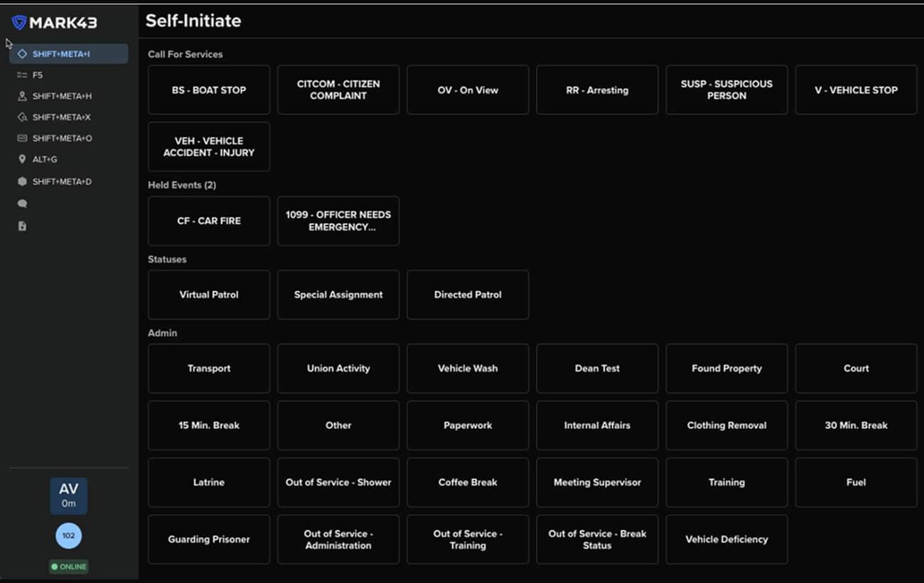Open the list view icon labeled F5

(x=22, y=75)
